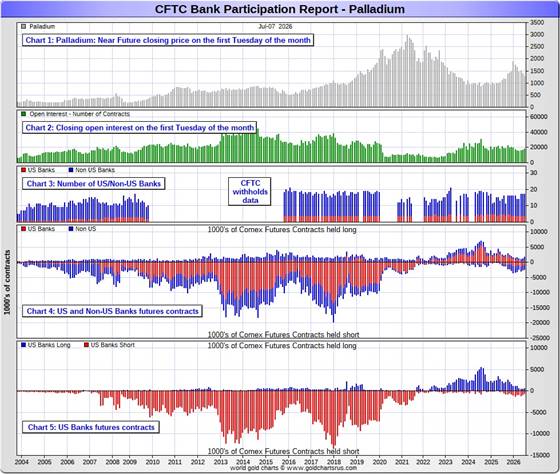Click the CFTC Bank Participation Report title bar
Screen dimensions: 560x474
(280, 9)
